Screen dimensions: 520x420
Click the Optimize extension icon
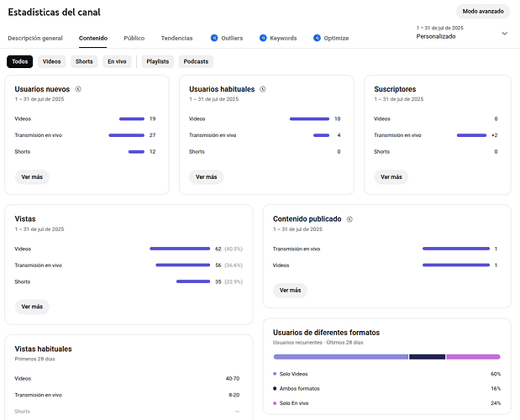(x=317, y=38)
